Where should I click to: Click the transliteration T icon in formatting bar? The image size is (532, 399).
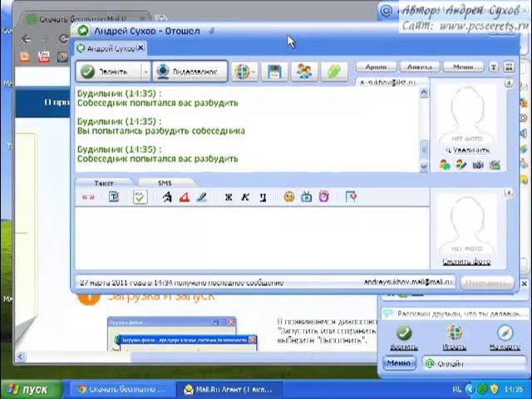(x=114, y=197)
